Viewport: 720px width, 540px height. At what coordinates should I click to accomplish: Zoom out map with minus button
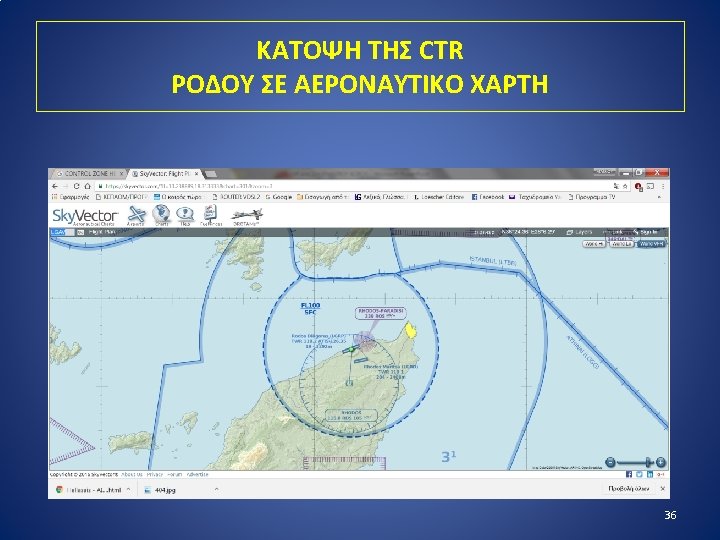610,462
